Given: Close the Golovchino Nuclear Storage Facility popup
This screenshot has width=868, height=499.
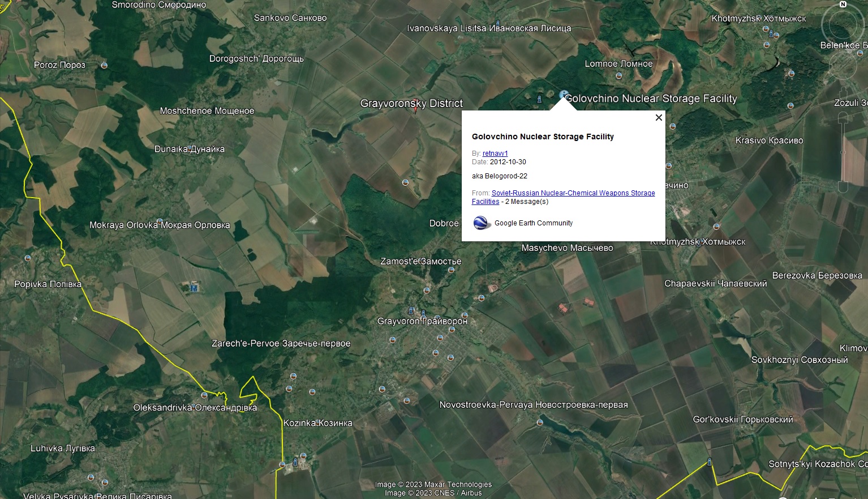Looking at the screenshot, I should coord(659,118).
